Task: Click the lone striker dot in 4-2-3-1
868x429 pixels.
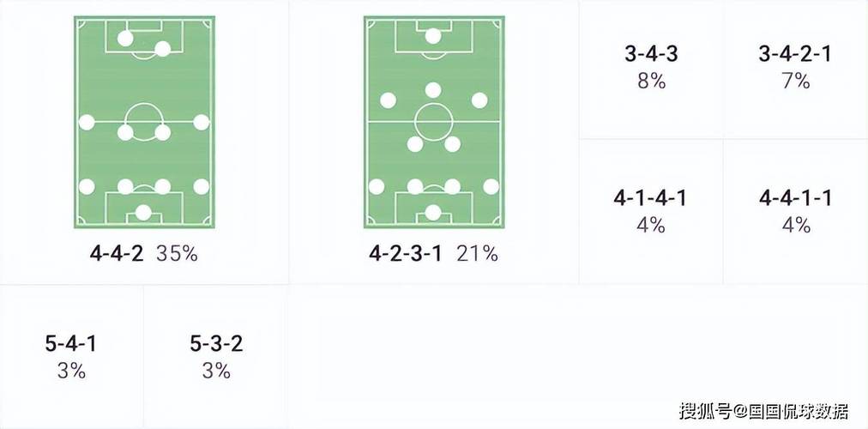Action: click(433, 36)
